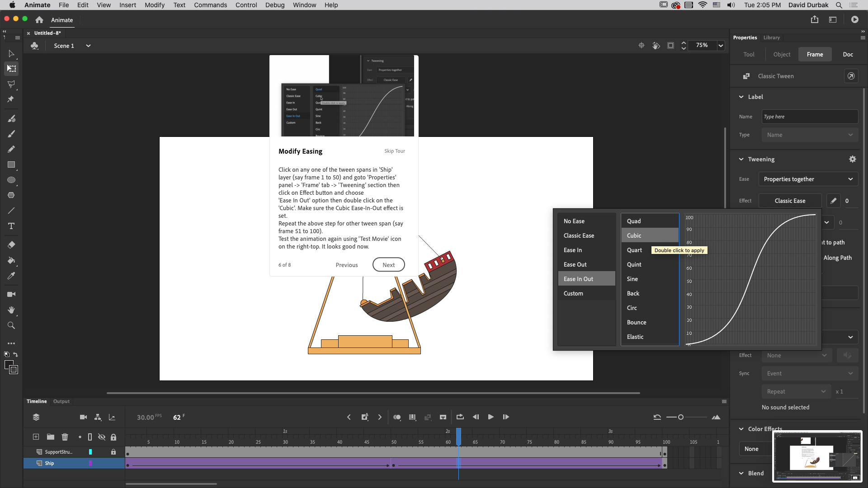This screenshot has height=488, width=868.
Task: Choose the Asset Warp pin tool
Action: point(11,99)
